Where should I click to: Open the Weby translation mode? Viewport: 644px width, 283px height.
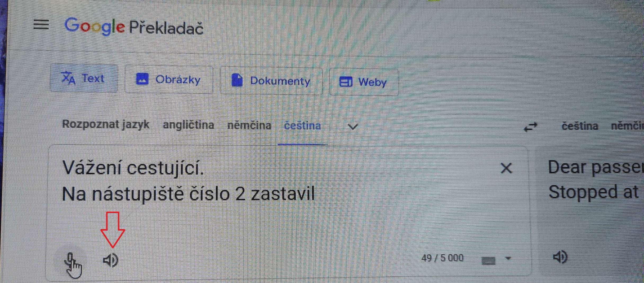(364, 82)
